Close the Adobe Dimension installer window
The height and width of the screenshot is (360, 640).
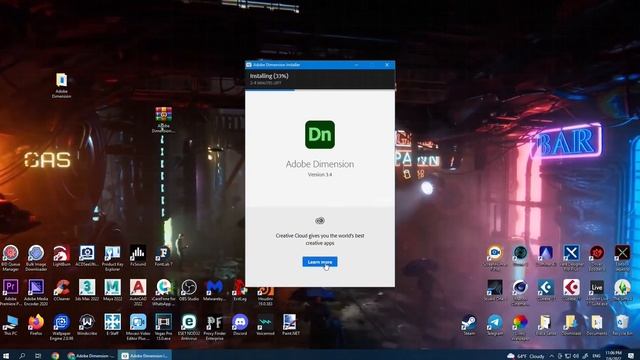[x=387, y=65]
